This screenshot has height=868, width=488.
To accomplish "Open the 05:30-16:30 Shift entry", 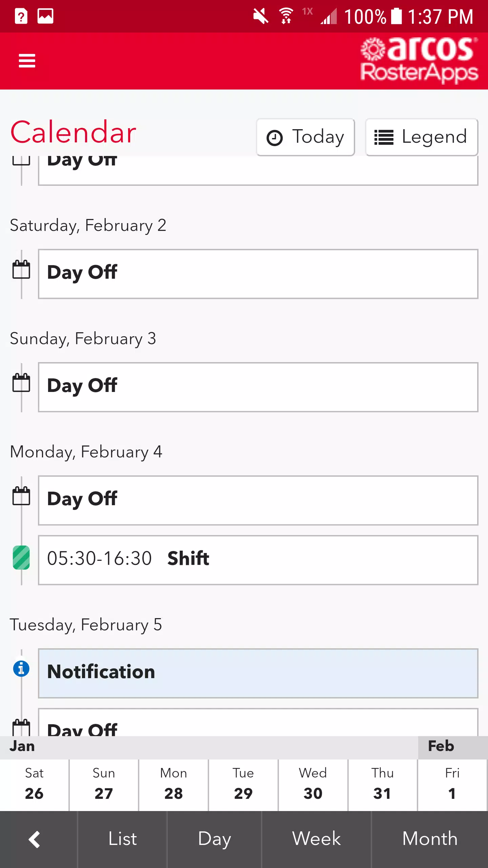I will point(258,560).
